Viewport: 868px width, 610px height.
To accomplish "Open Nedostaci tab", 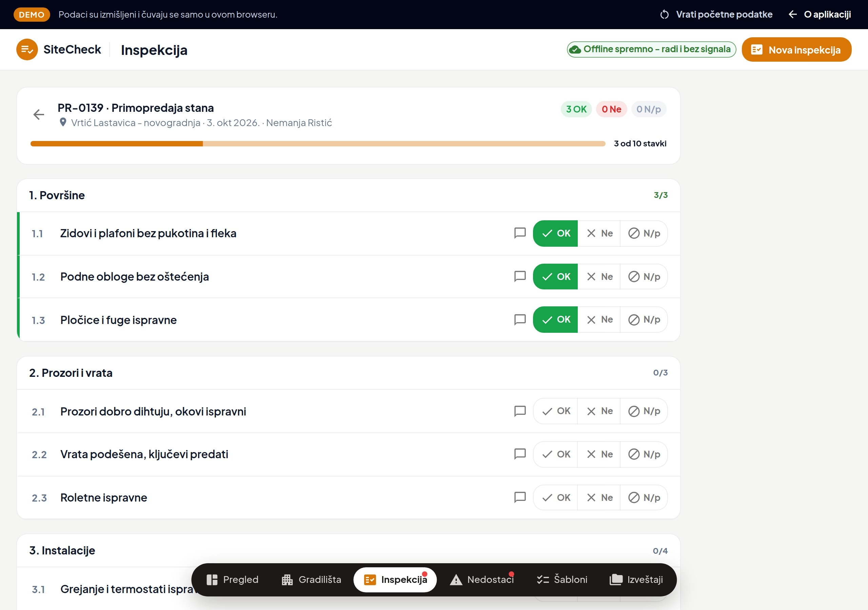I will pyautogui.click(x=482, y=580).
